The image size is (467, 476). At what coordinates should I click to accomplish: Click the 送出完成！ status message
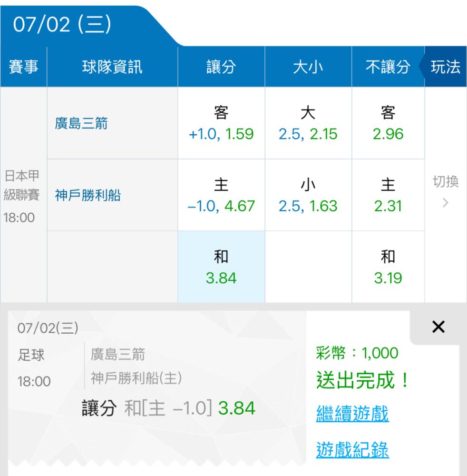(363, 380)
